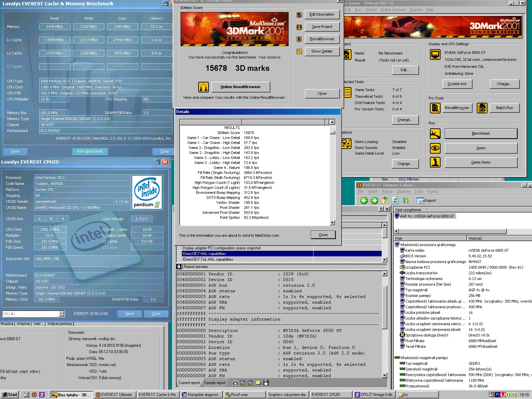Click the Demo eye icon in 3DMark2001
This screenshot has height=399, width=532.
click(x=435, y=148)
